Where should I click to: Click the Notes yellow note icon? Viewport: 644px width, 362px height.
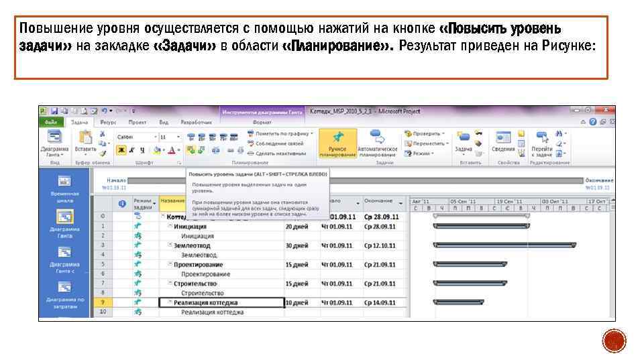coord(521,134)
